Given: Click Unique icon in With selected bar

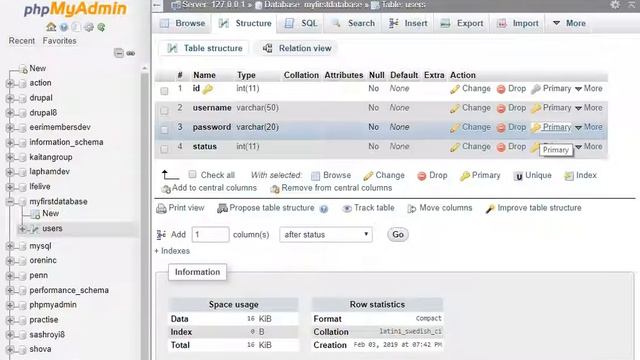Looking at the screenshot, I should click(518, 176).
